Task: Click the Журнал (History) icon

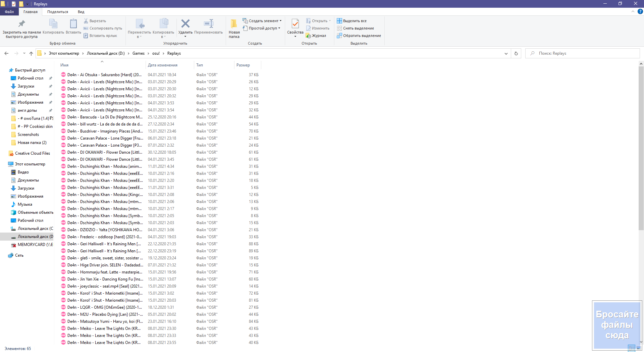Action: point(308,36)
